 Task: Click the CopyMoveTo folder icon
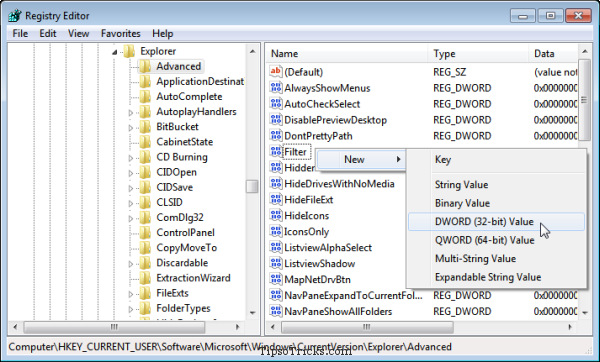tap(145, 248)
